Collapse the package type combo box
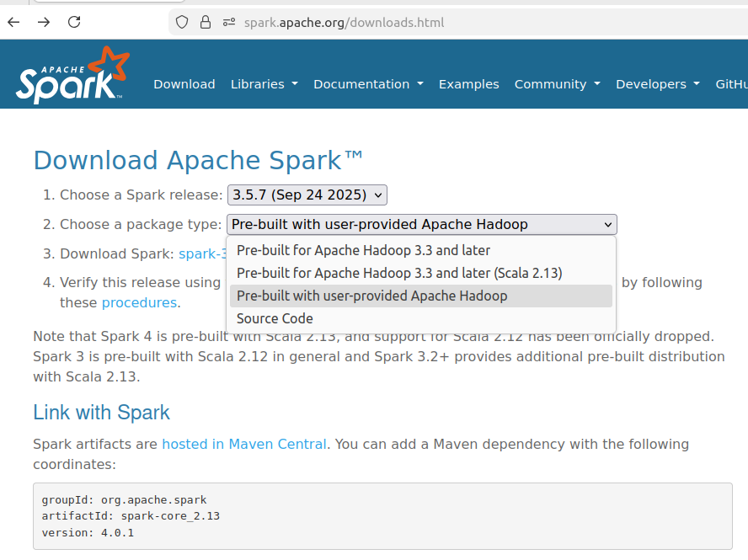The height and width of the screenshot is (560, 748). click(422, 224)
